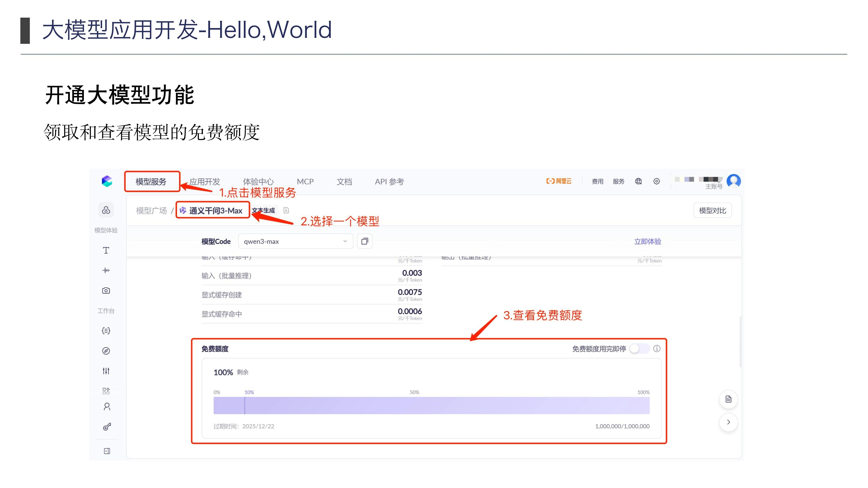
Task: Open the 模型服务 tab
Action: click(151, 182)
